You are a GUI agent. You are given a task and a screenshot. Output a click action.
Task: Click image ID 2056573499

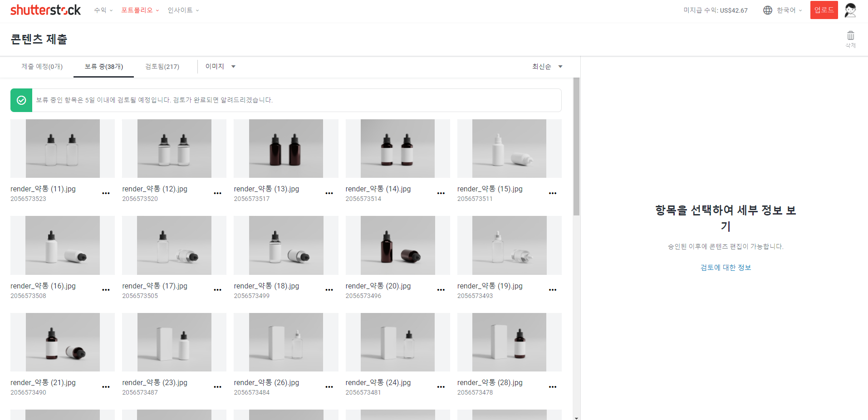coord(252,296)
